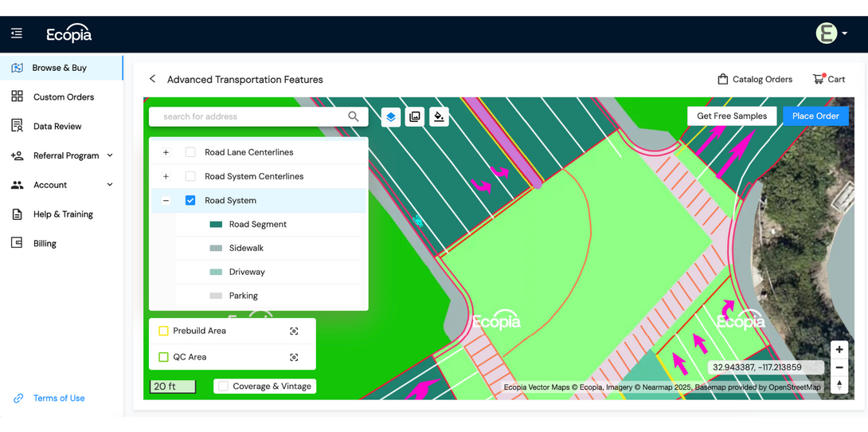Toggle the Prebuild Area checkbox
The width and height of the screenshot is (868, 432).
tap(163, 332)
